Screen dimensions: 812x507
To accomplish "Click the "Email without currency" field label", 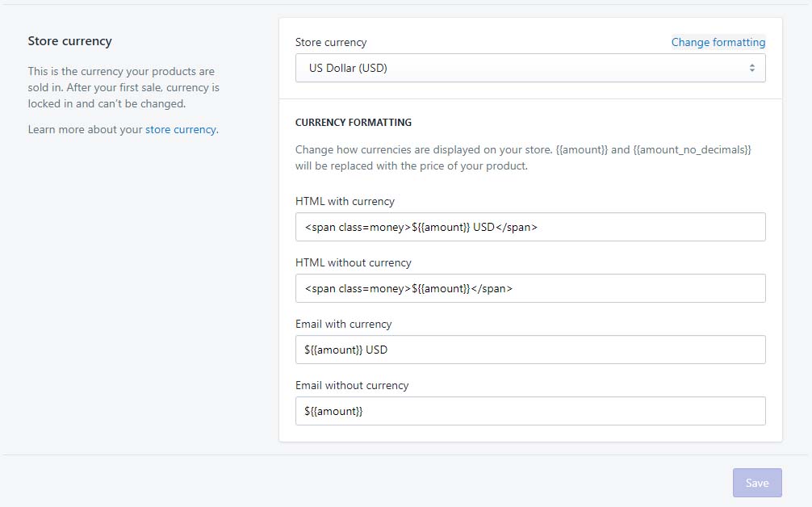I will 352,385.
